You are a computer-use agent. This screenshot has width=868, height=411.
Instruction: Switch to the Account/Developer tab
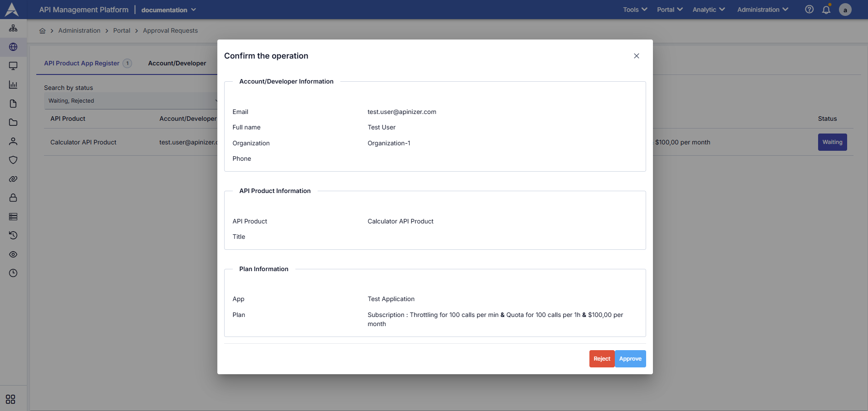point(177,63)
